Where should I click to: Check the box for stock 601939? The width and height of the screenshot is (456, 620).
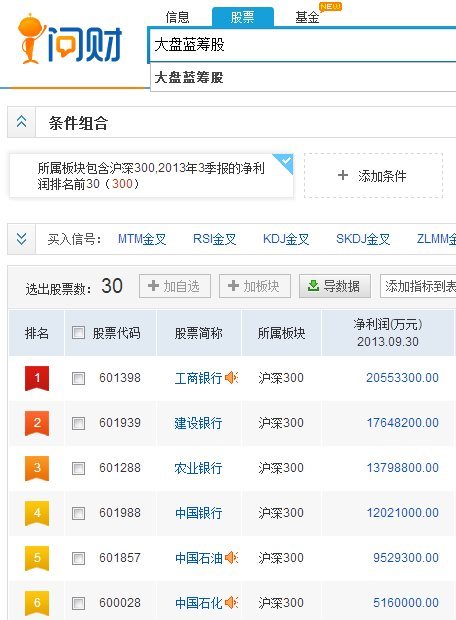coord(78,423)
